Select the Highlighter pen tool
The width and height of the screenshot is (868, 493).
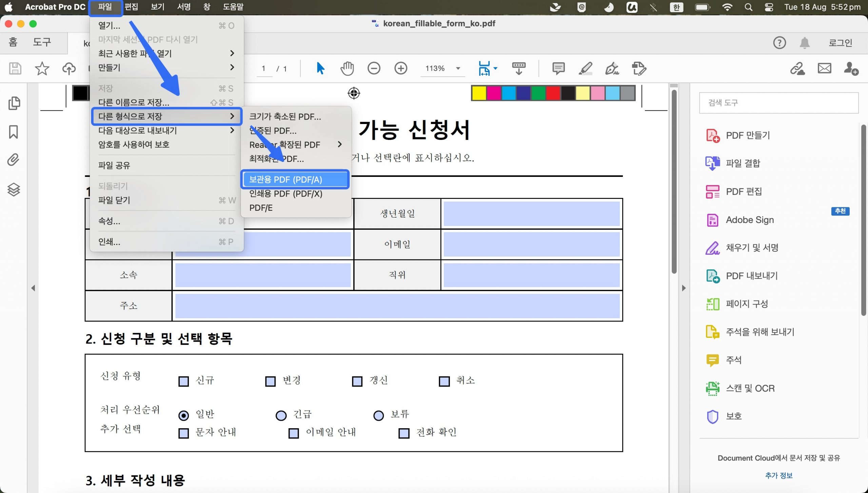coord(585,68)
